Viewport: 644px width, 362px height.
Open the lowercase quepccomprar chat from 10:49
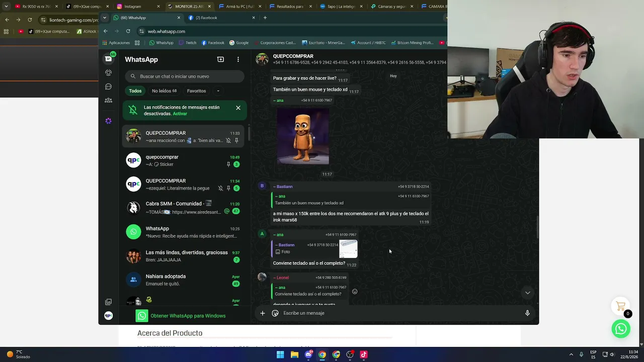[184, 160]
